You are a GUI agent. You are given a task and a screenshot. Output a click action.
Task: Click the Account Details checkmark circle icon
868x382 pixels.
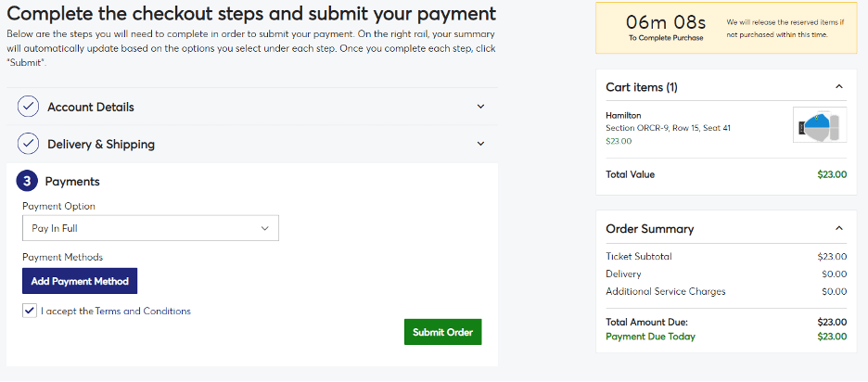pyautogui.click(x=28, y=107)
